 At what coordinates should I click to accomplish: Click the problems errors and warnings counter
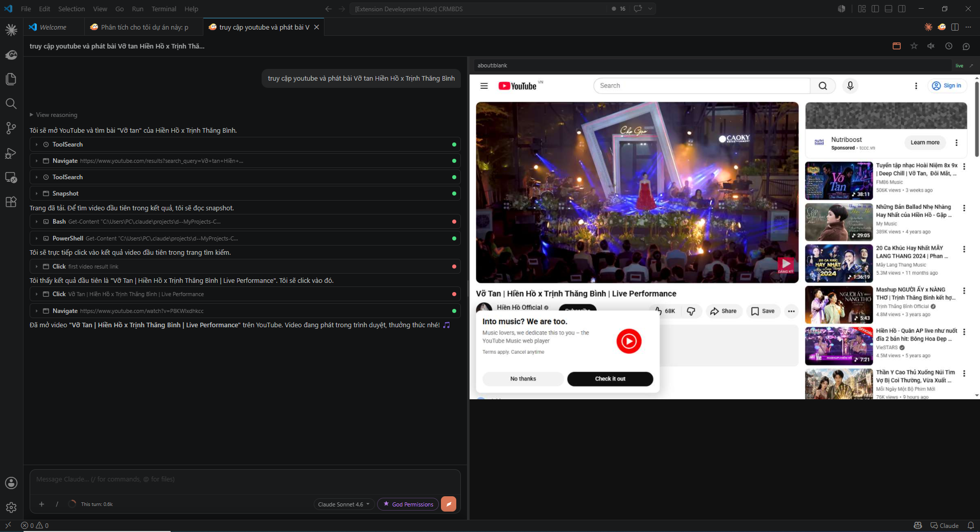click(35, 525)
